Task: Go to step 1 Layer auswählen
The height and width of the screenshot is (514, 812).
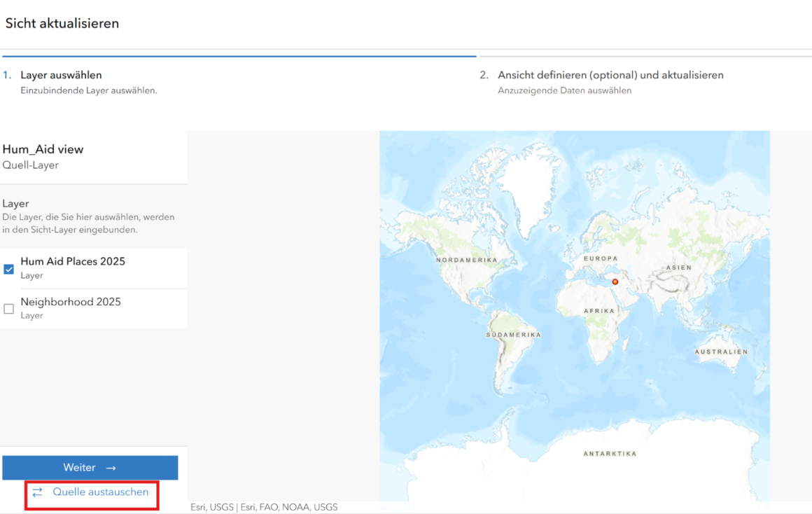Action: click(61, 75)
